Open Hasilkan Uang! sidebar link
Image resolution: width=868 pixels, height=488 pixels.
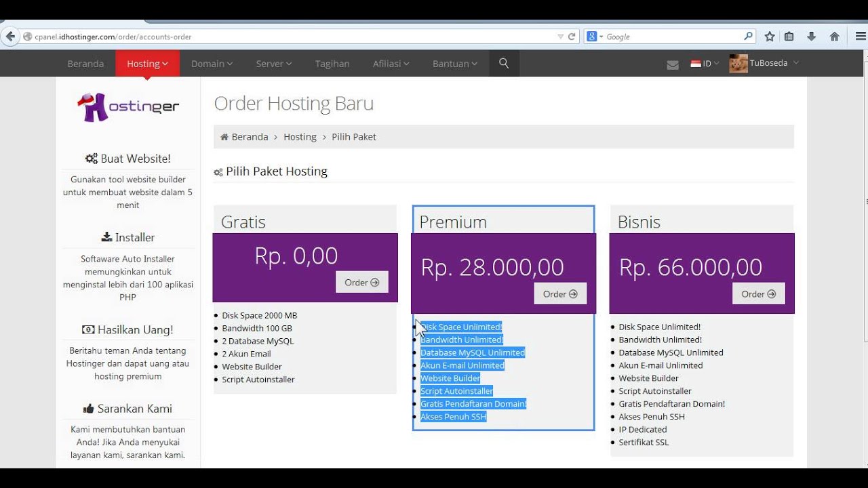point(128,329)
